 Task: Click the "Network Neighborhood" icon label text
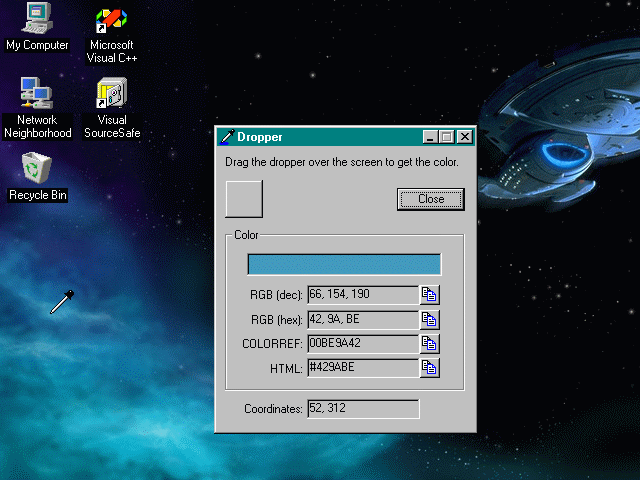coord(38,127)
